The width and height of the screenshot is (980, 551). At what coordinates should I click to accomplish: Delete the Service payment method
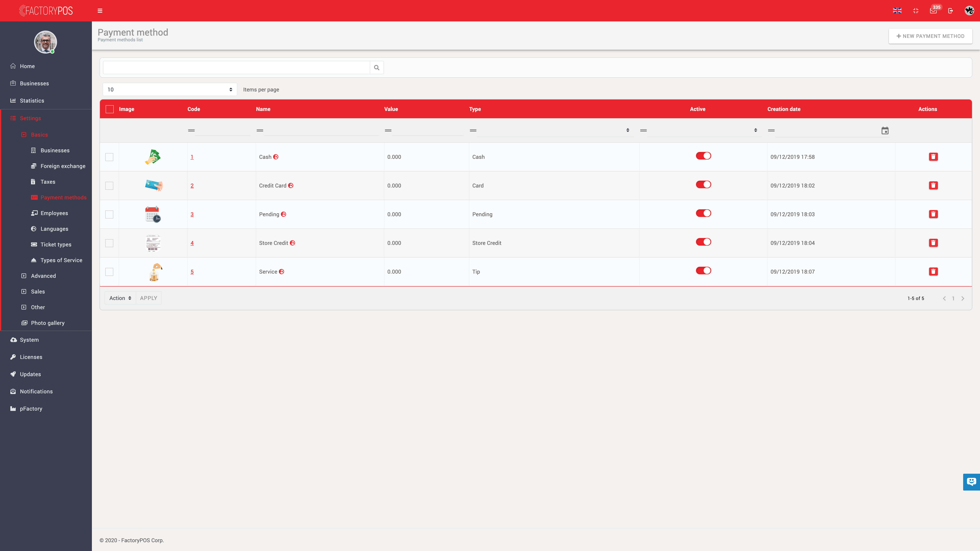[x=933, y=271]
